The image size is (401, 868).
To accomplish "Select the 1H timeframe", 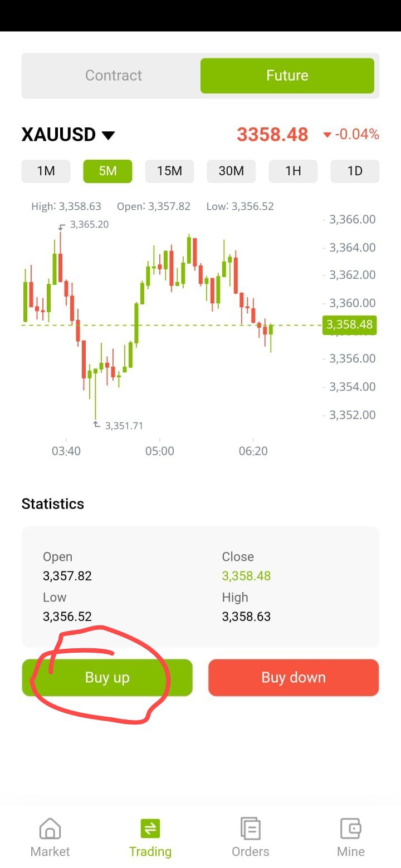I will click(x=294, y=171).
